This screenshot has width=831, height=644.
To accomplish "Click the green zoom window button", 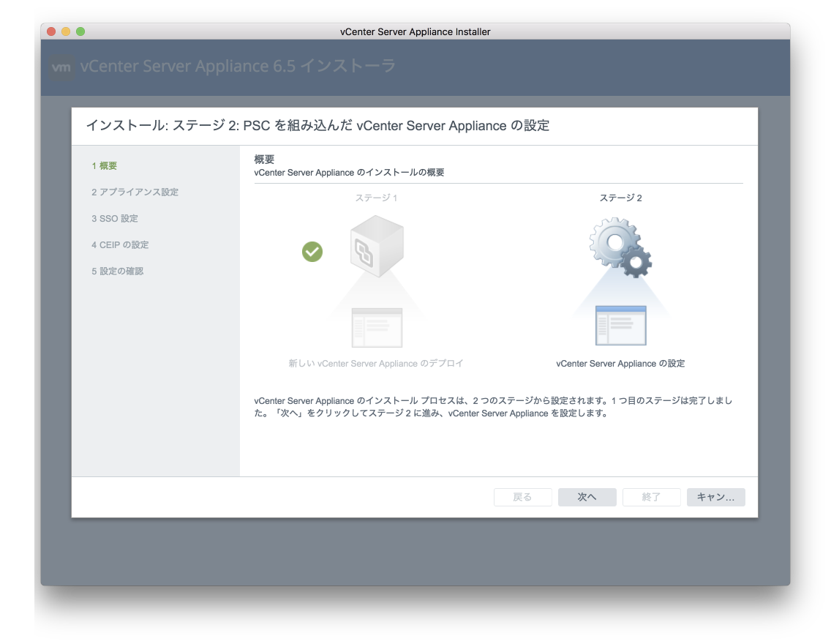I will pyautogui.click(x=80, y=31).
